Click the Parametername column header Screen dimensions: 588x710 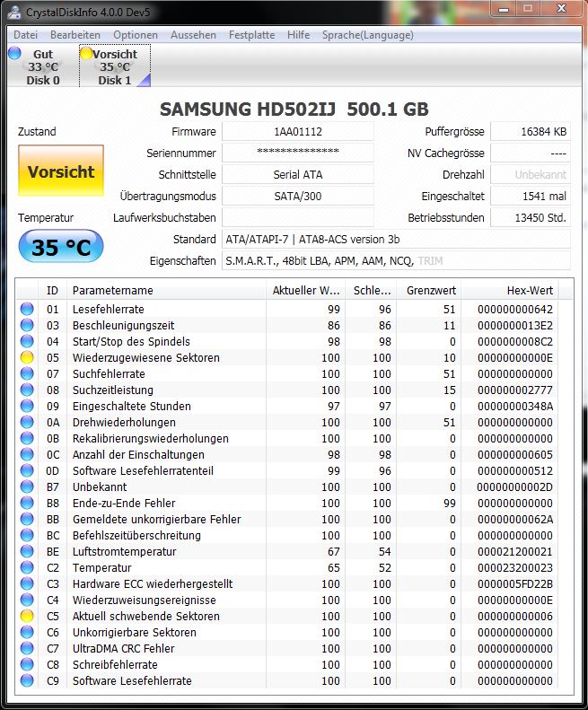tap(166, 290)
